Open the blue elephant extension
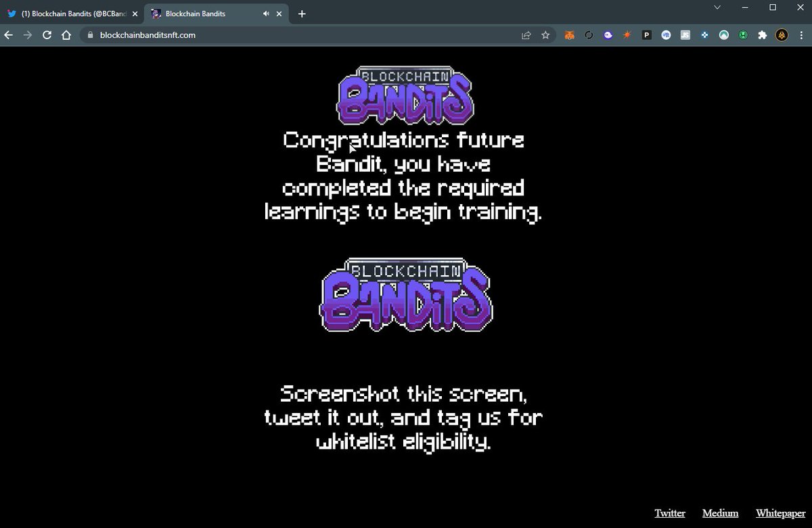The width and height of the screenshot is (812, 528). [x=666, y=35]
